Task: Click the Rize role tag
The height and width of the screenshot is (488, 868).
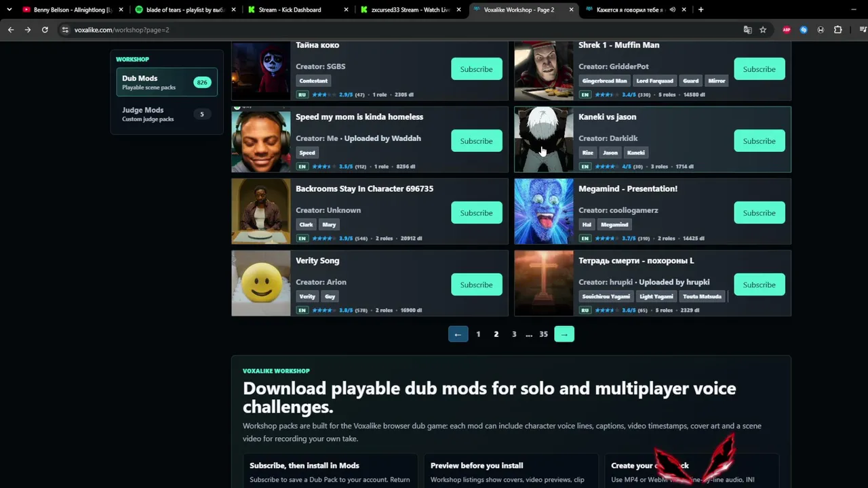Action: 588,152
